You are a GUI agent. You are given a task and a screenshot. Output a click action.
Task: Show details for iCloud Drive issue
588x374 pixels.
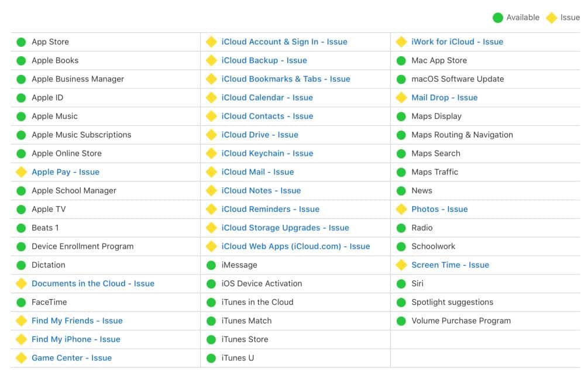pyautogui.click(x=260, y=135)
